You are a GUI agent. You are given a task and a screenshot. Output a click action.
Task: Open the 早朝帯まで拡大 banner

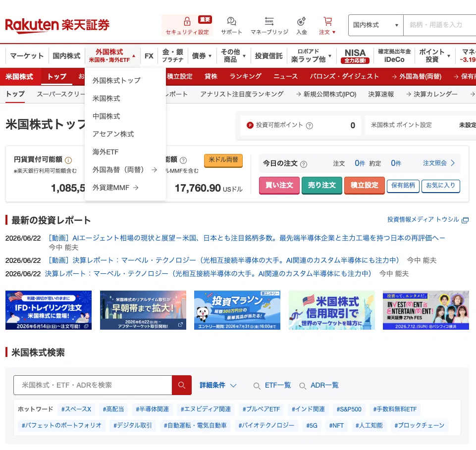(143, 310)
